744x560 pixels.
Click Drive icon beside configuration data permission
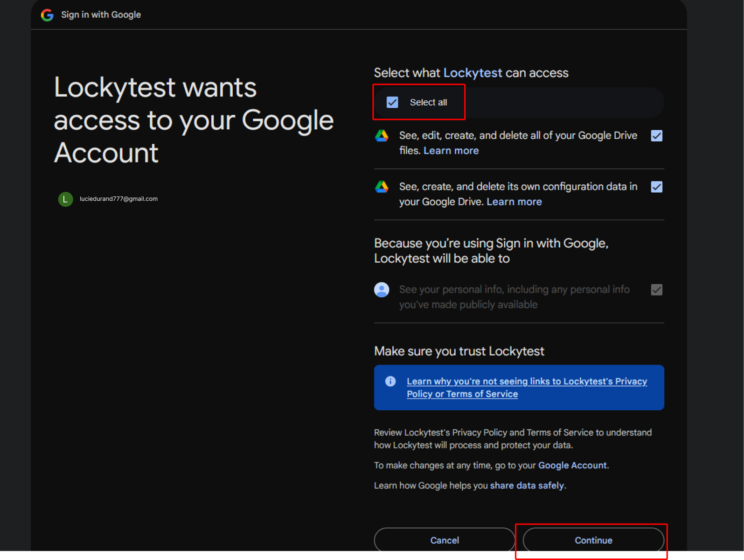pos(382,187)
